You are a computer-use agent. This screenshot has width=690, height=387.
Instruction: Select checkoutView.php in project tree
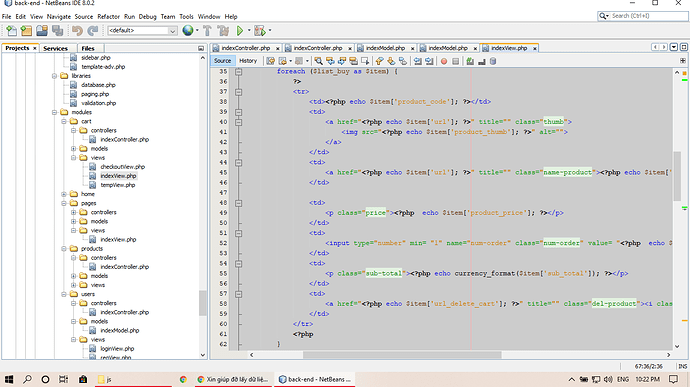pos(122,167)
